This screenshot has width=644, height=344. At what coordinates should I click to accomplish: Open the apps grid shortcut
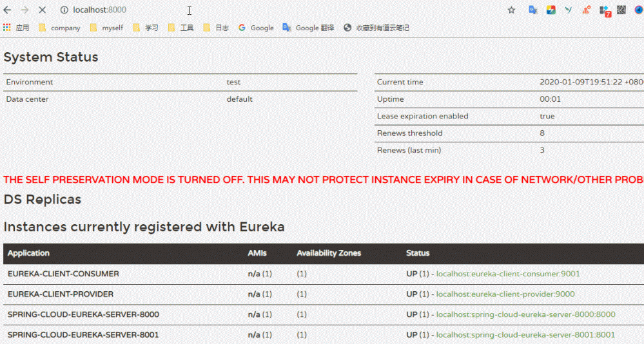point(16,28)
